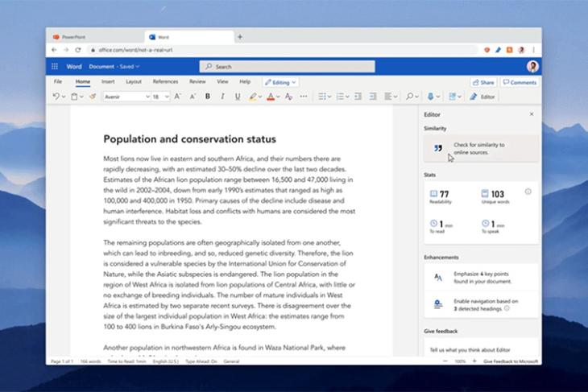Click the Find magnifier icon in ribbon
Image resolution: width=588 pixels, height=392 pixels.
[409, 97]
